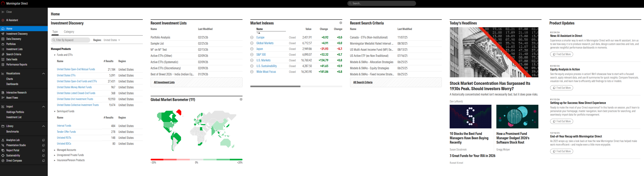Click the Data Feeds sidebar icon
The height and width of the screenshot is (176, 644).
coord(3,60)
